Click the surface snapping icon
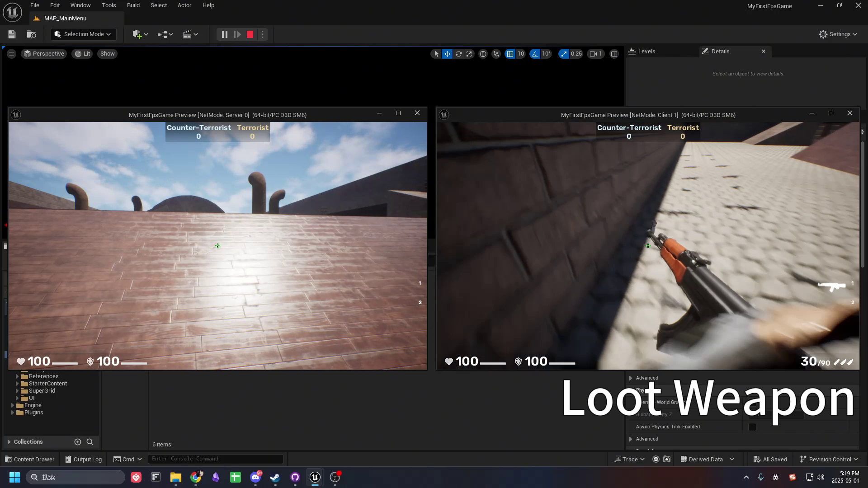The height and width of the screenshot is (488, 868). pyautogui.click(x=496, y=54)
